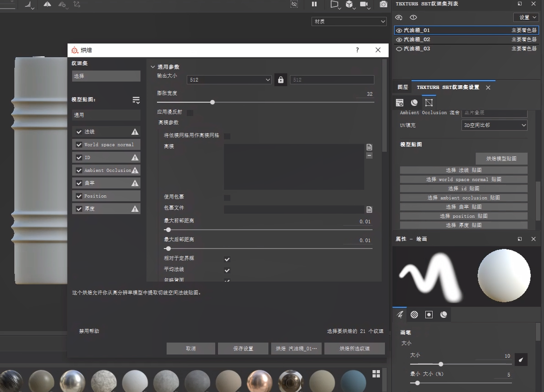Click the pause rendering icon

tap(314, 4)
